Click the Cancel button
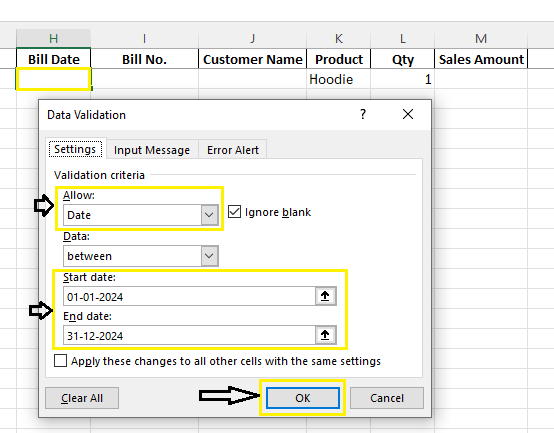 click(x=387, y=398)
